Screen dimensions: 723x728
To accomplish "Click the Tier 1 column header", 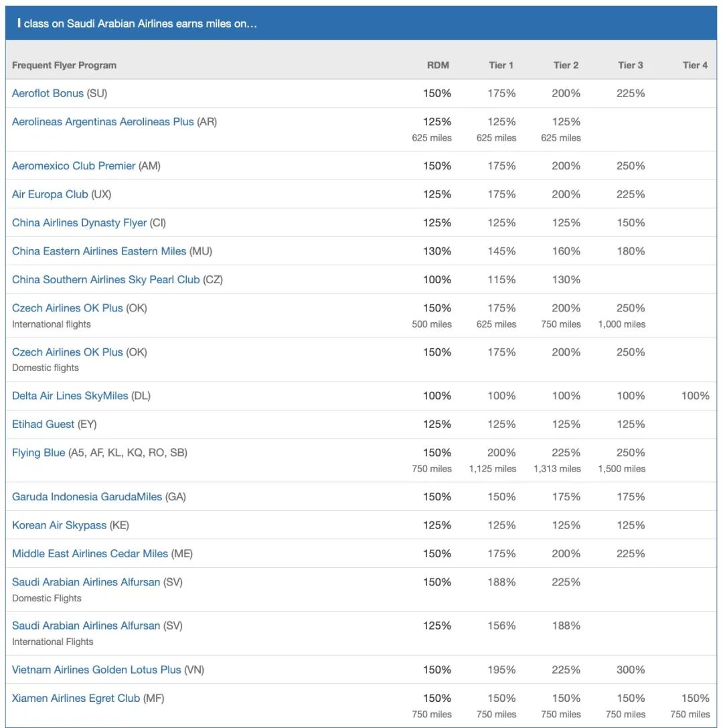I will click(x=501, y=66).
